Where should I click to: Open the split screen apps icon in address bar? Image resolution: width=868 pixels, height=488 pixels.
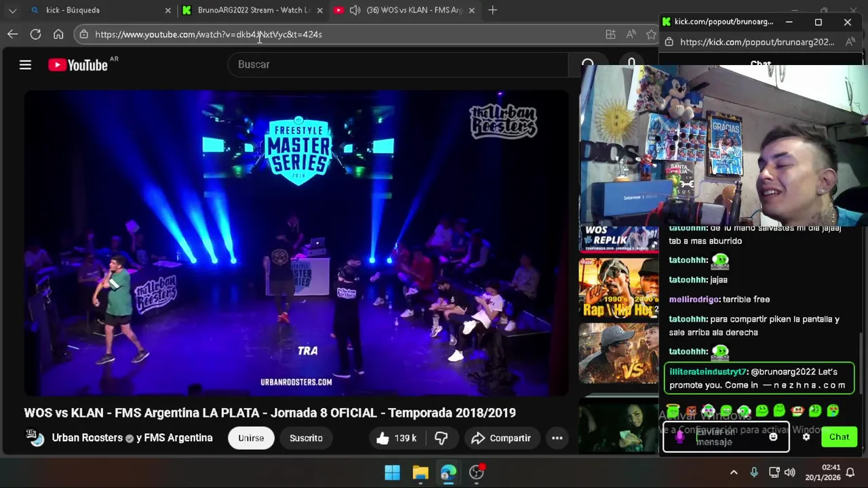(610, 34)
